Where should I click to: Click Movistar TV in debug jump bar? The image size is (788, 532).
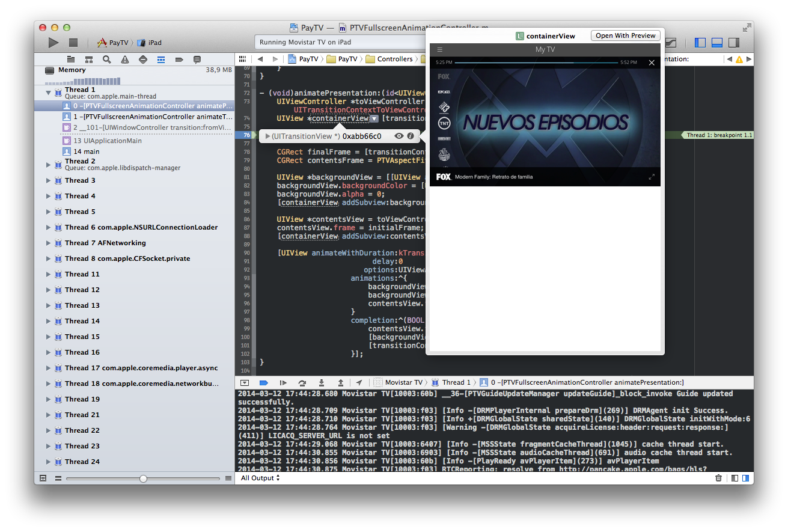397,382
